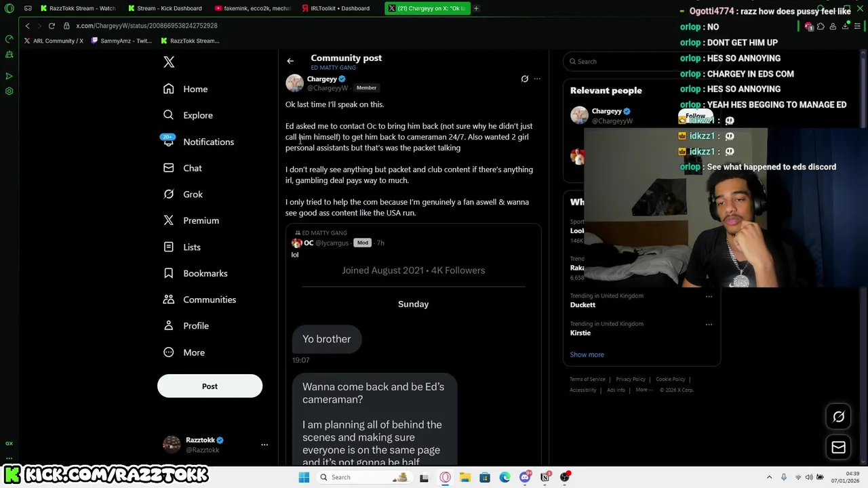Open Notion from the taskbar
The height and width of the screenshot is (488, 868).
pyautogui.click(x=545, y=477)
